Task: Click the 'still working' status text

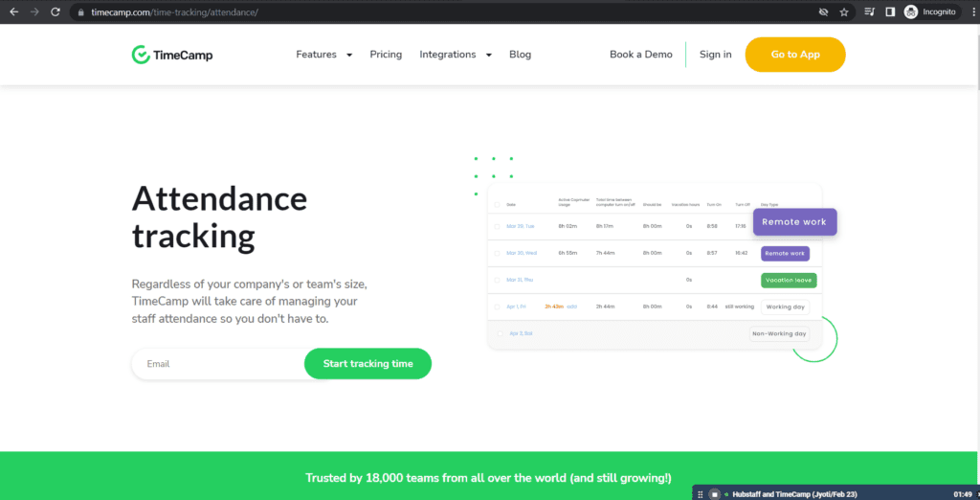Action: 740,307
